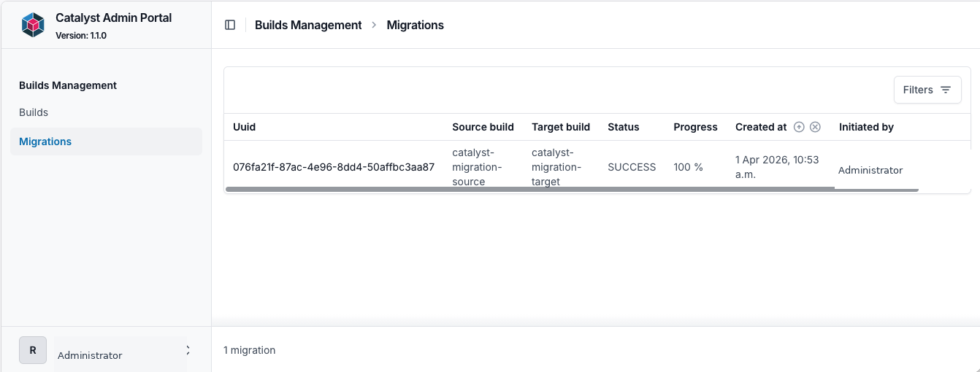Click the user menu chevron arrow
Screen dimensions: 980x372
(x=188, y=350)
